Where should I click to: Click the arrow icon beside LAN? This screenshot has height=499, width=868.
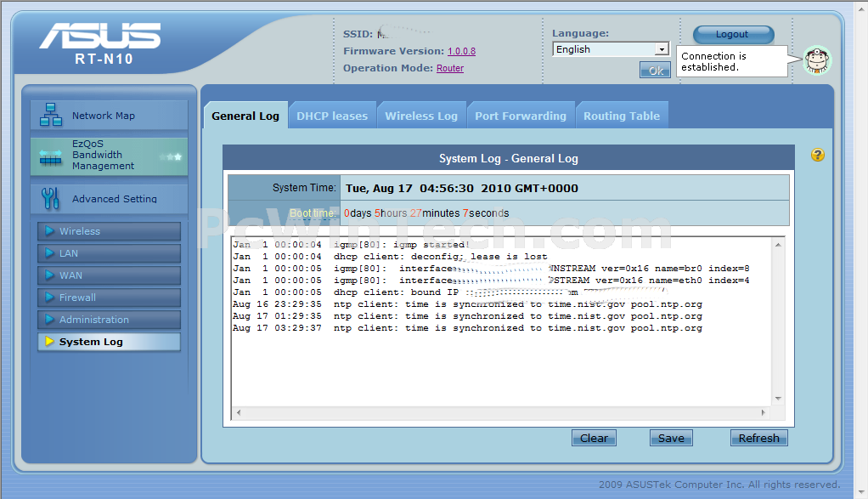(x=49, y=252)
